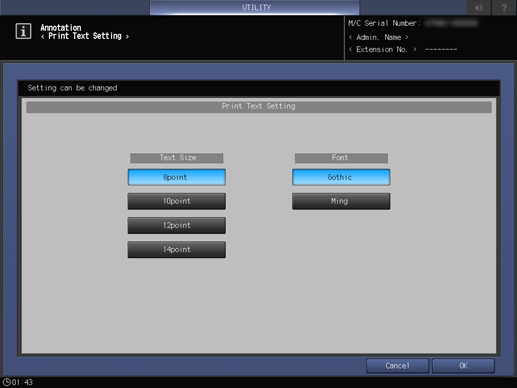
Task: Select 10point text size
Action: click(x=177, y=201)
